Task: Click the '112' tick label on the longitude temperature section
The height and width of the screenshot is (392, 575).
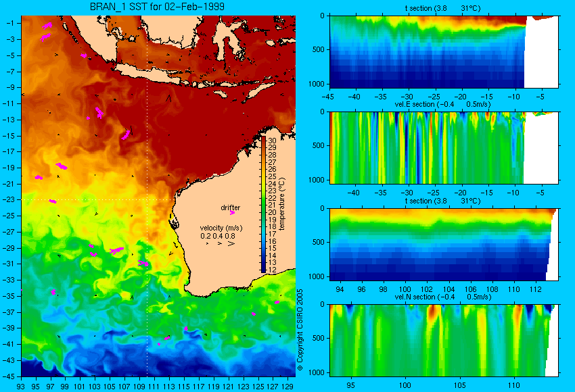Action: (x=535, y=289)
